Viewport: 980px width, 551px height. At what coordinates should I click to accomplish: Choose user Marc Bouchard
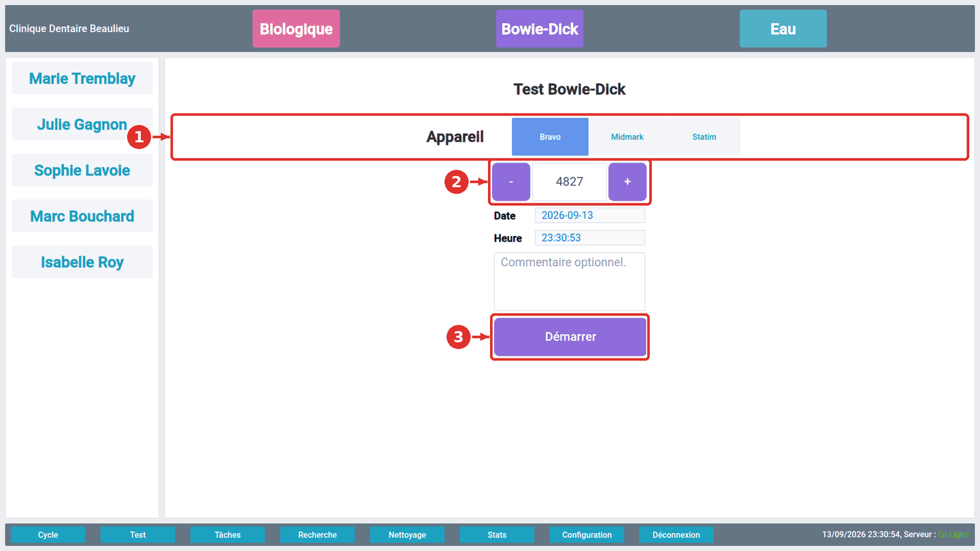[82, 216]
